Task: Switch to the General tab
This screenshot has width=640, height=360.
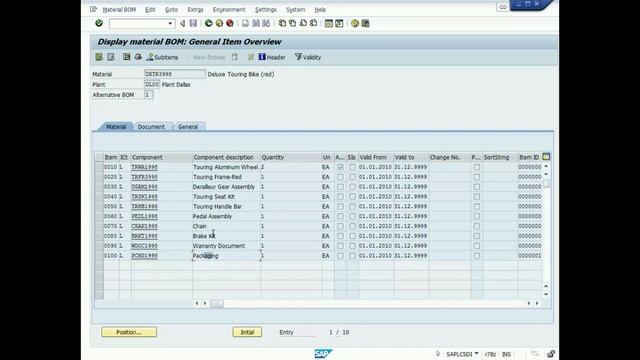Action: (188, 127)
